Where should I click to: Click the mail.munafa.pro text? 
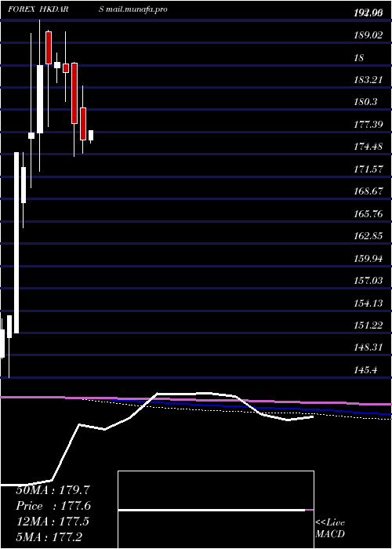[x=136, y=9]
